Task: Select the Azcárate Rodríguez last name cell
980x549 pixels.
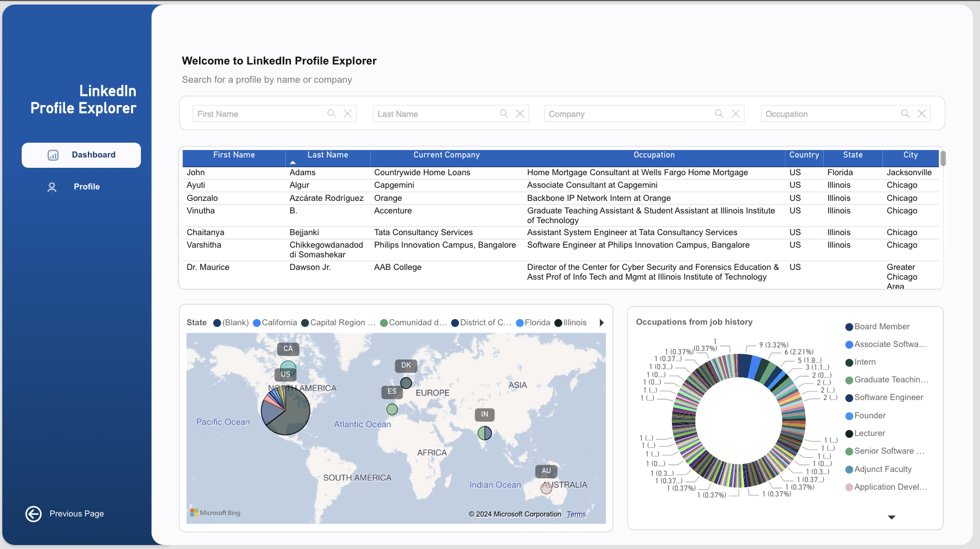Action: 326,199
